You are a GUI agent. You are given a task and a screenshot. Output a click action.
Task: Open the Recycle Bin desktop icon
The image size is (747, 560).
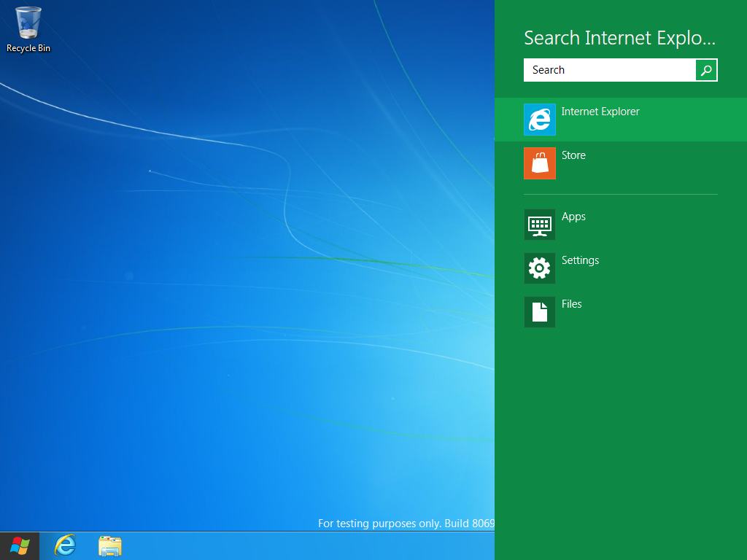[x=28, y=23]
